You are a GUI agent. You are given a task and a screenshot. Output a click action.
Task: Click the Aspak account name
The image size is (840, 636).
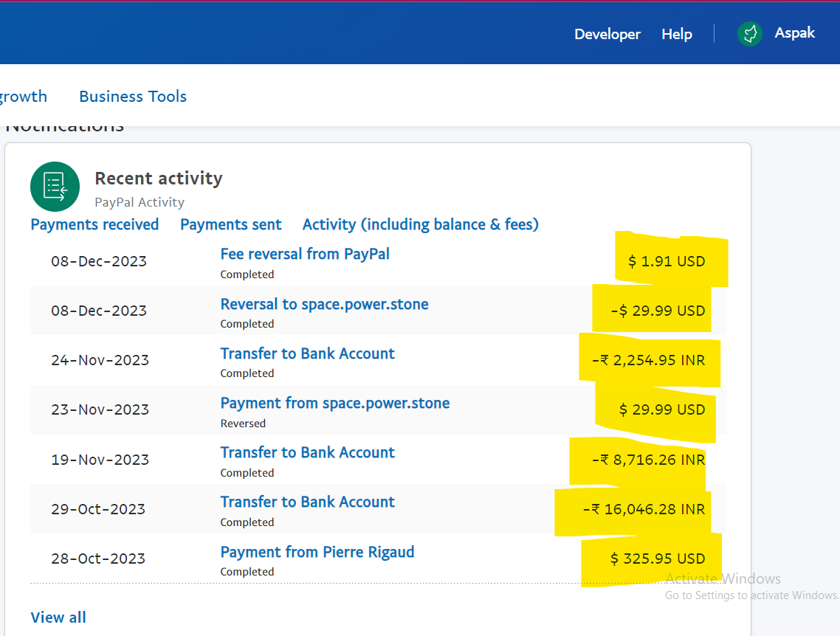pyautogui.click(x=794, y=33)
